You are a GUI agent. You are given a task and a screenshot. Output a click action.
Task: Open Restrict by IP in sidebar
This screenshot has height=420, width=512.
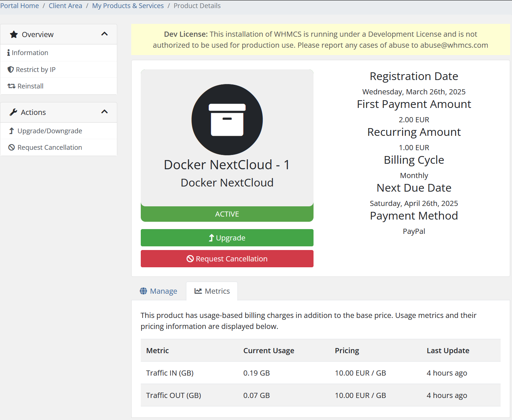tap(35, 69)
